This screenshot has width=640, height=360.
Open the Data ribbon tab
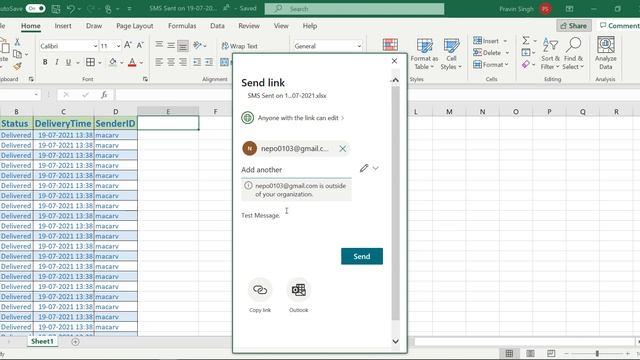coord(217,26)
